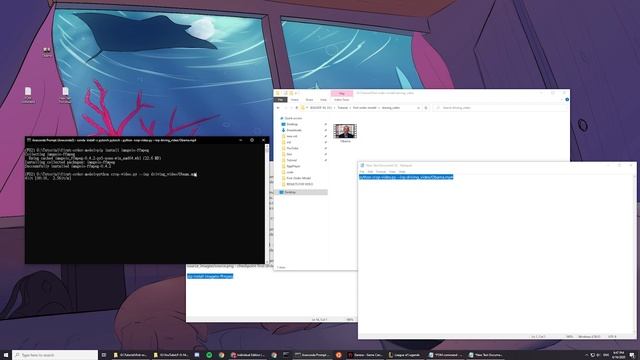The width and height of the screenshot is (640, 360).
Task: Click the clock in the system tray
Action: point(619,355)
